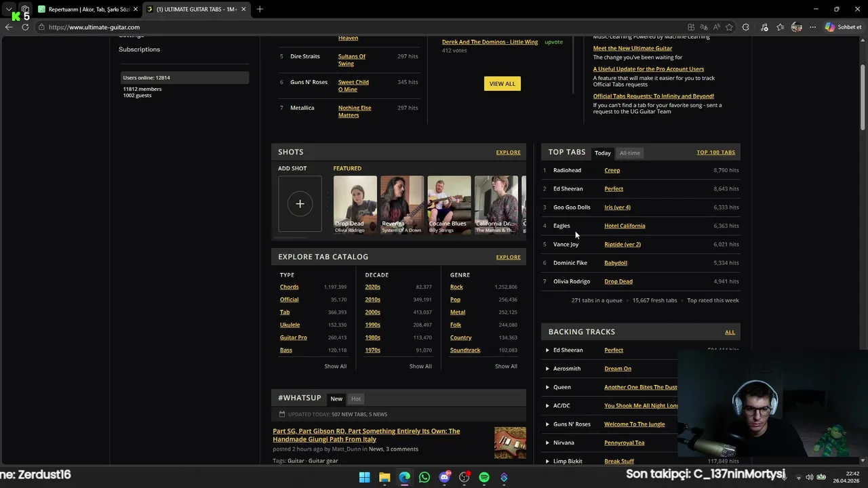Browse 1990s decade tabs
Image resolution: width=868 pixels, height=488 pixels.
coord(372,325)
